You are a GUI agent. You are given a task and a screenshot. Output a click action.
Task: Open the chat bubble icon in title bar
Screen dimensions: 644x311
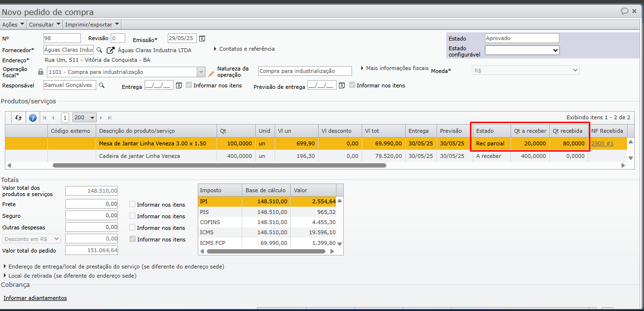[625, 11]
